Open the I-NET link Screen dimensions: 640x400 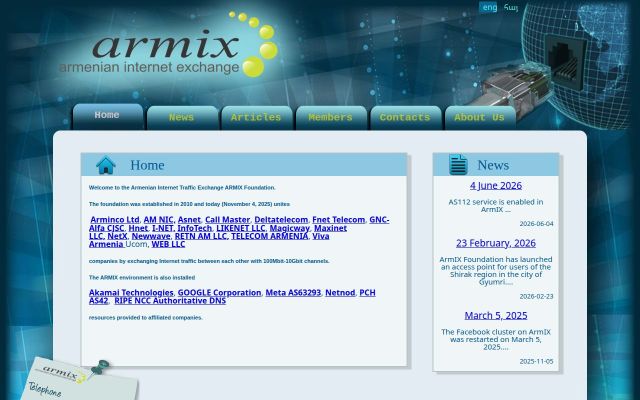163,228
